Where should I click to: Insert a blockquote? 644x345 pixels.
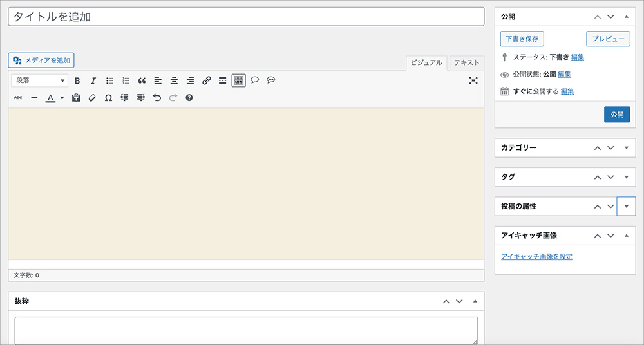coord(142,81)
